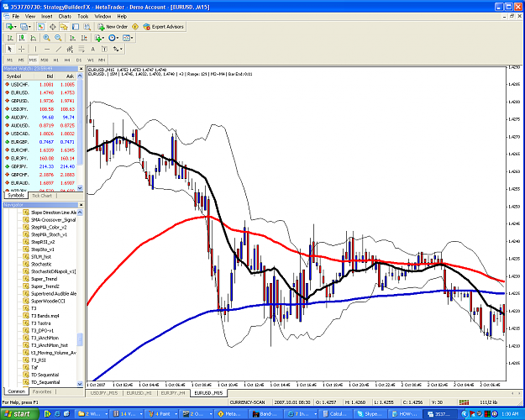Switch to Tick Chart tab
Image resolution: width=525 pixels, height=420 pixels.
42,196
